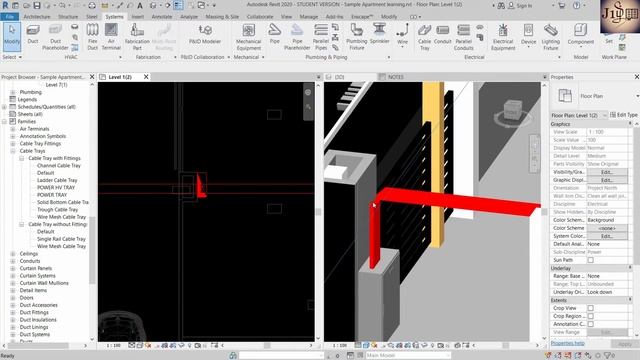Screen dimensions: 640x360
Task: Close the Level 1(2) view tab
Action: tap(146, 77)
